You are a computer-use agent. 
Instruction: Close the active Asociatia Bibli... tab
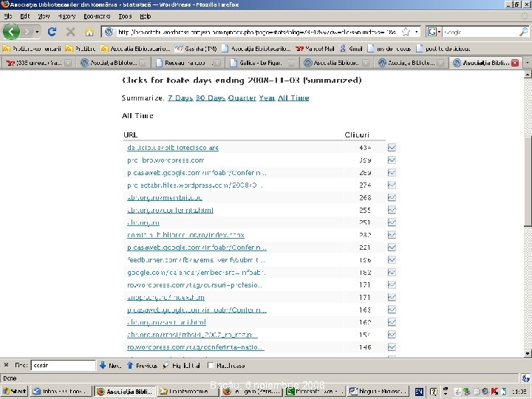coord(515,63)
